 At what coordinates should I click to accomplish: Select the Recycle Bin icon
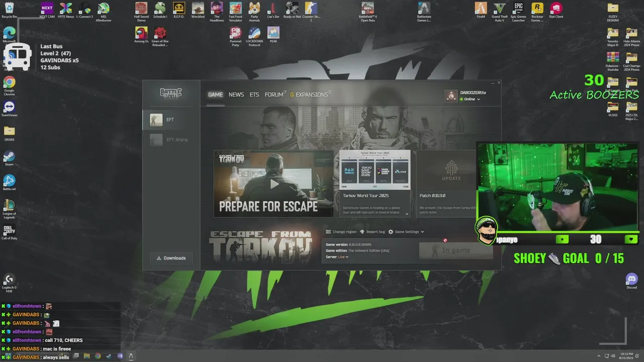9,11
